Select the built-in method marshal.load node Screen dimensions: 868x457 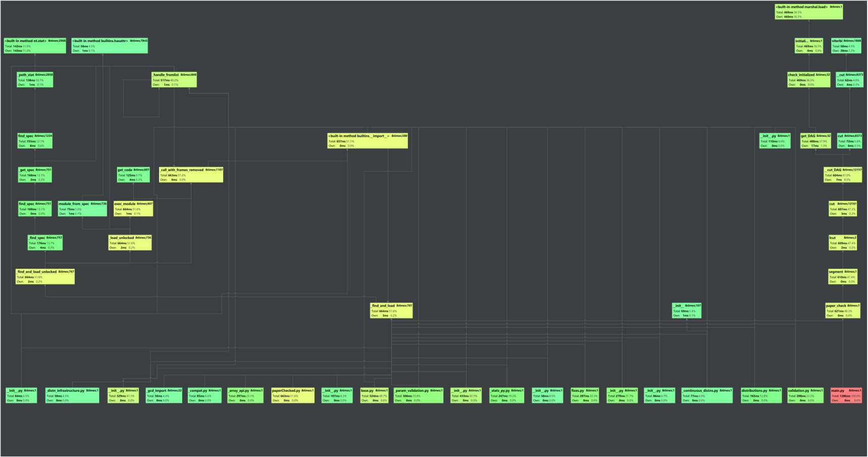coord(809,12)
